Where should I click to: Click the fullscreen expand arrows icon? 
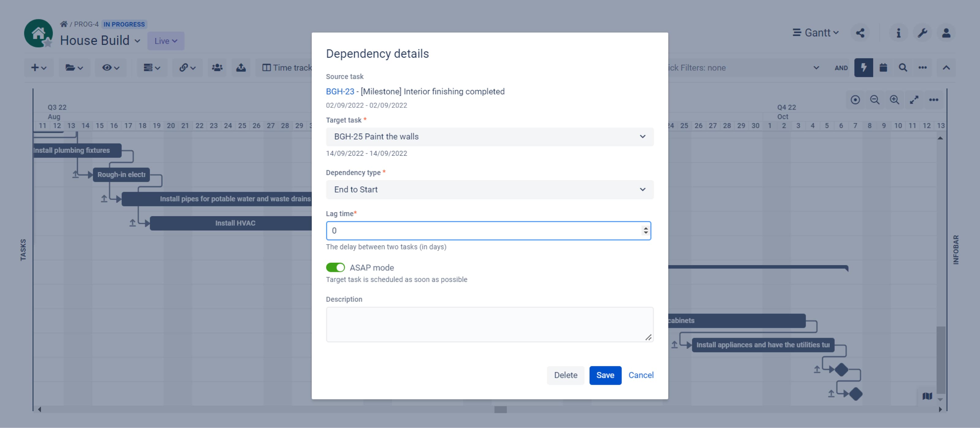click(914, 100)
